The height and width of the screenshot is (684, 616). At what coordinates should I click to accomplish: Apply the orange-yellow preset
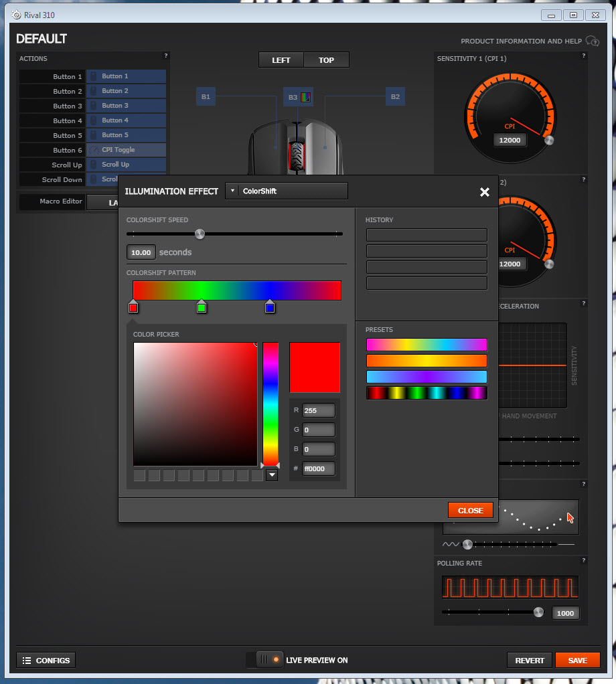pyautogui.click(x=427, y=361)
